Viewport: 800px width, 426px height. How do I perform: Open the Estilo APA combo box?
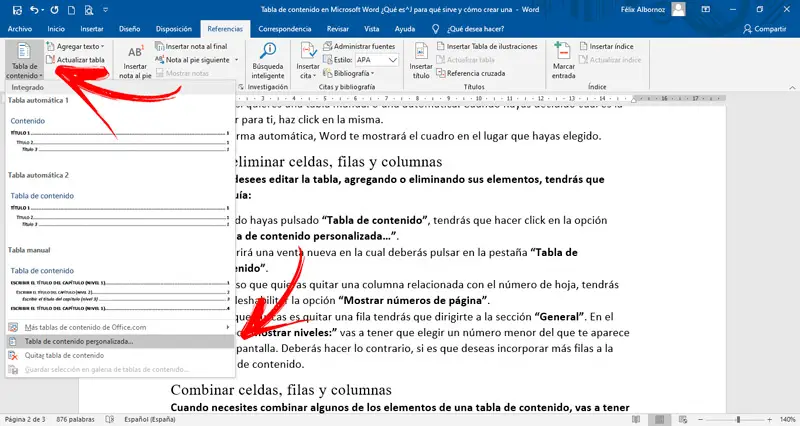[377, 60]
